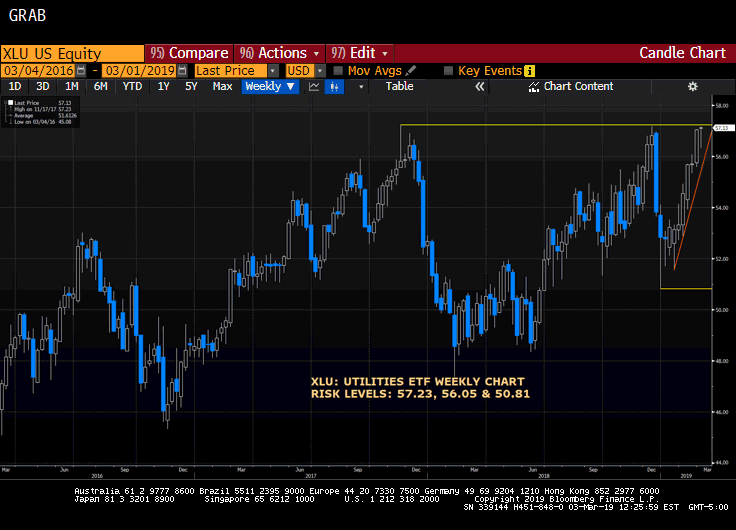The image size is (736, 530).
Task: Click the 2018 year label on x-axis
Action: point(544,476)
